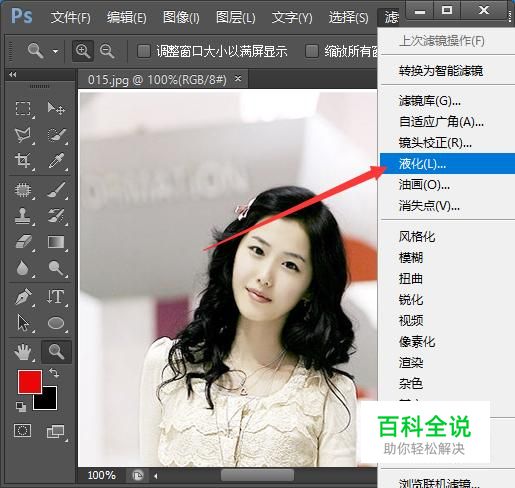Enable zoom all windows checkbox
Screen dimensions: 515x488
click(312, 51)
